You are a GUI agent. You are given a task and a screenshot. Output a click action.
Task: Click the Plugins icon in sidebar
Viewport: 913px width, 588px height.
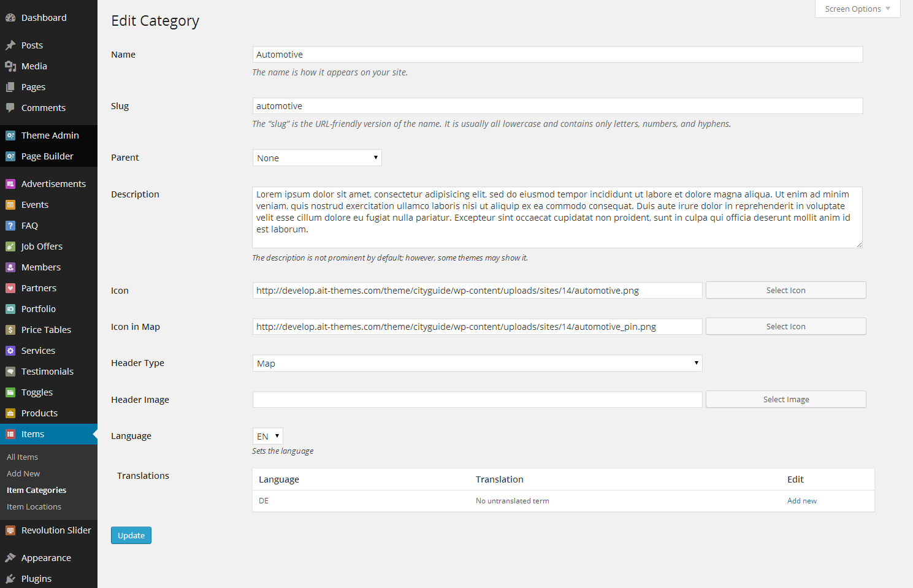click(10, 579)
